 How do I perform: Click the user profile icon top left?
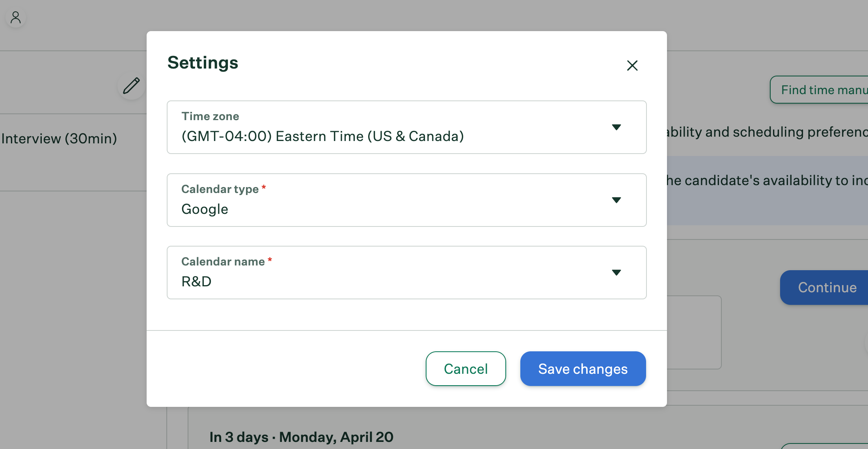pyautogui.click(x=15, y=17)
